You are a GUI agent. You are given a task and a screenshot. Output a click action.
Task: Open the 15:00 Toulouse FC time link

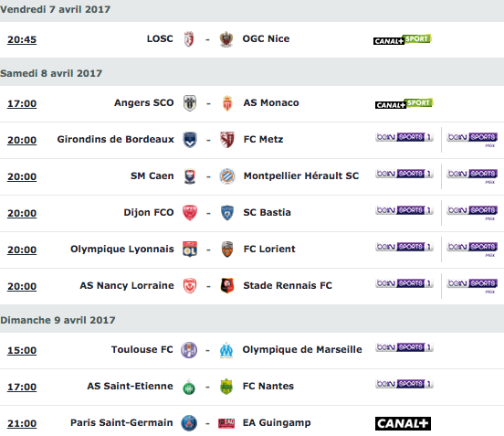[x=22, y=350]
